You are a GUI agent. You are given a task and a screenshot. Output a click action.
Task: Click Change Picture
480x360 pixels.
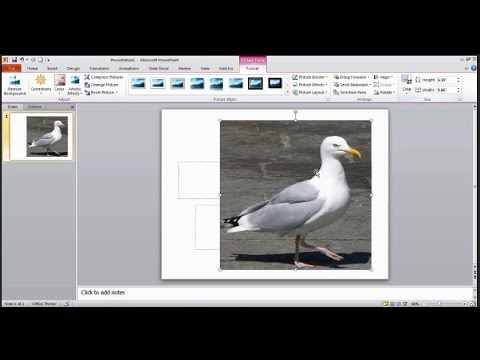click(x=101, y=85)
